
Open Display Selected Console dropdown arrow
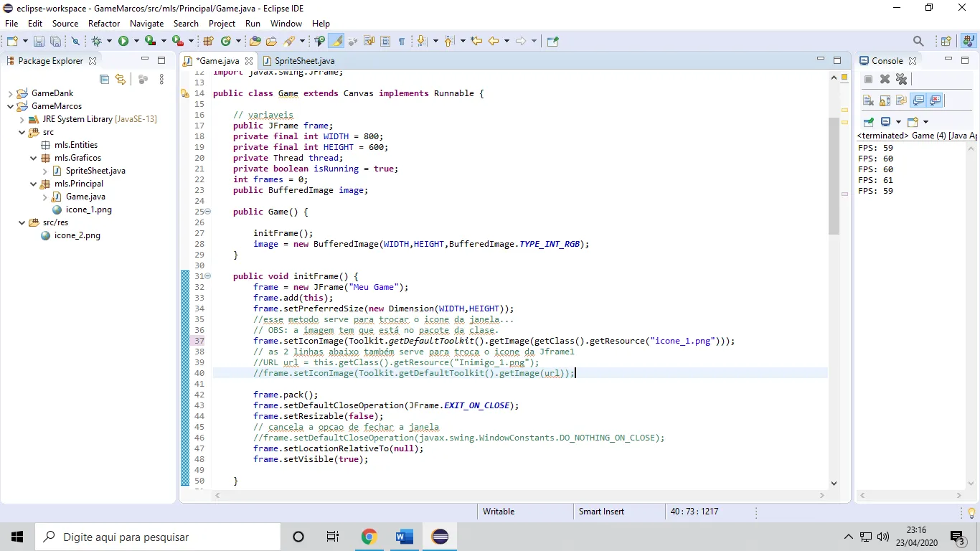898,122
